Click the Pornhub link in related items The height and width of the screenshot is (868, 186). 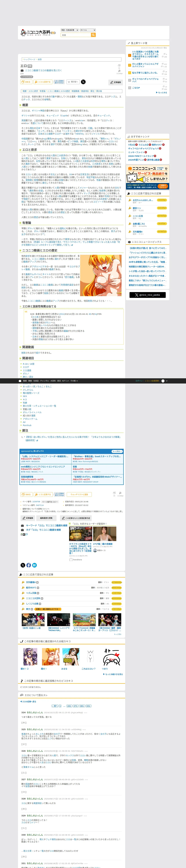point(27,425)
